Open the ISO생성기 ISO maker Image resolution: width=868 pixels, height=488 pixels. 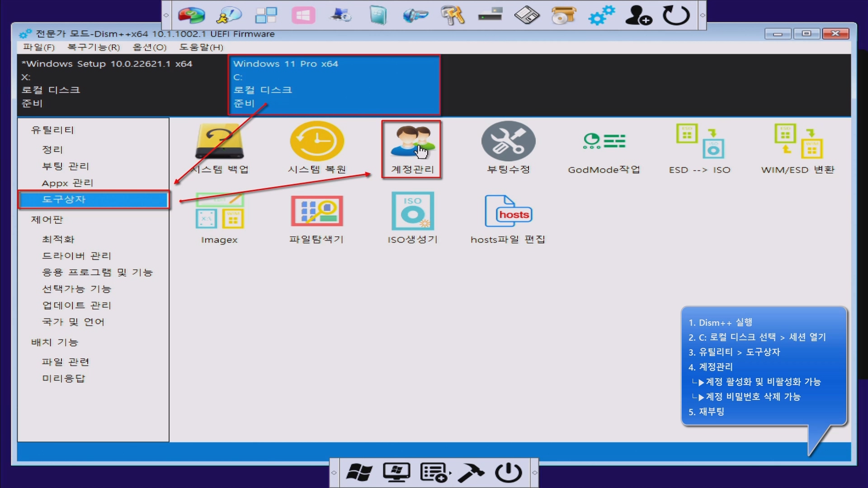412,218
